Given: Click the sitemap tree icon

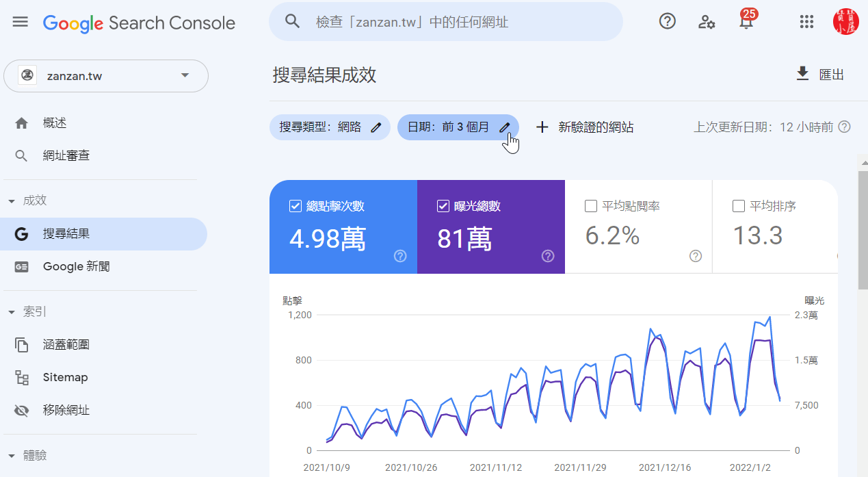Looking at the screenshot, I should click(x=22, y=378).
